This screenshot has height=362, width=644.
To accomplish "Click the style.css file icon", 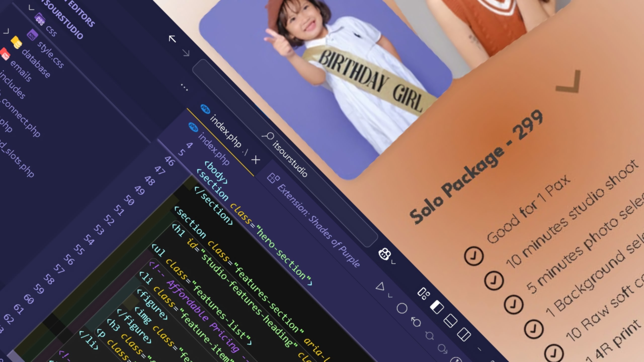I will (32, 35).
